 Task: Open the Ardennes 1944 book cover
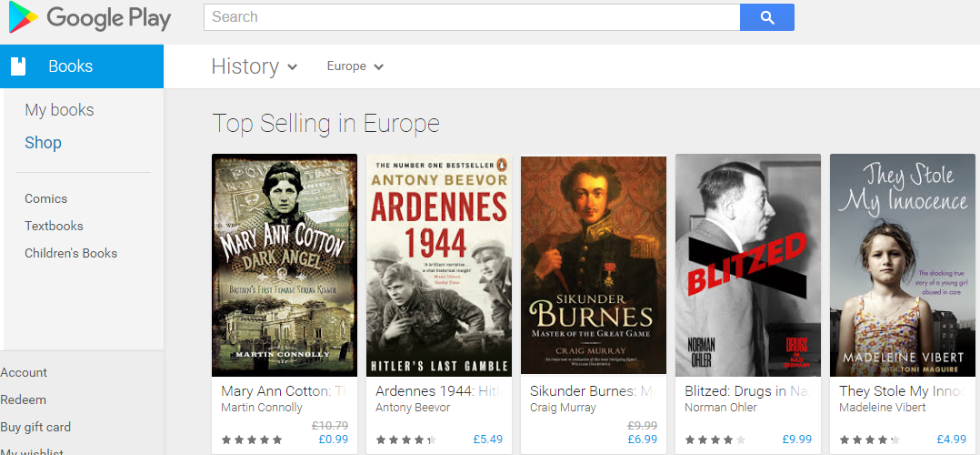pyautogui.click(x=439, y=265)
